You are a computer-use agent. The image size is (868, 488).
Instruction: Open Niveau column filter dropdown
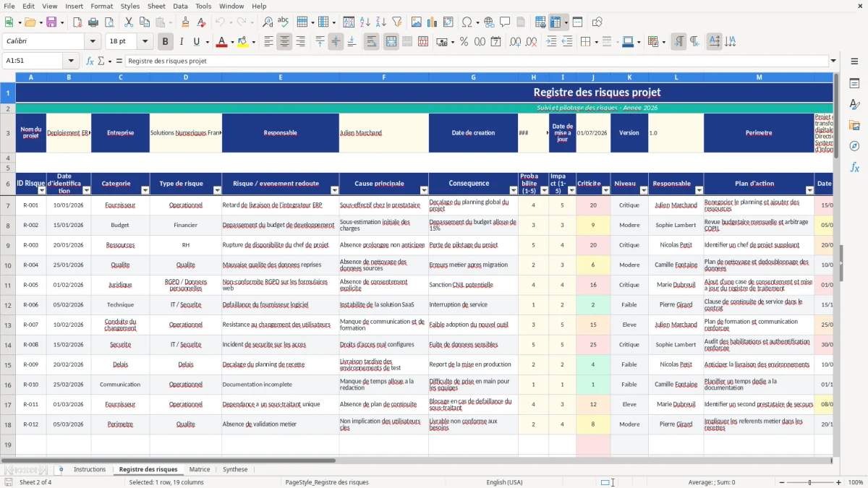click(x=644, y=191)
